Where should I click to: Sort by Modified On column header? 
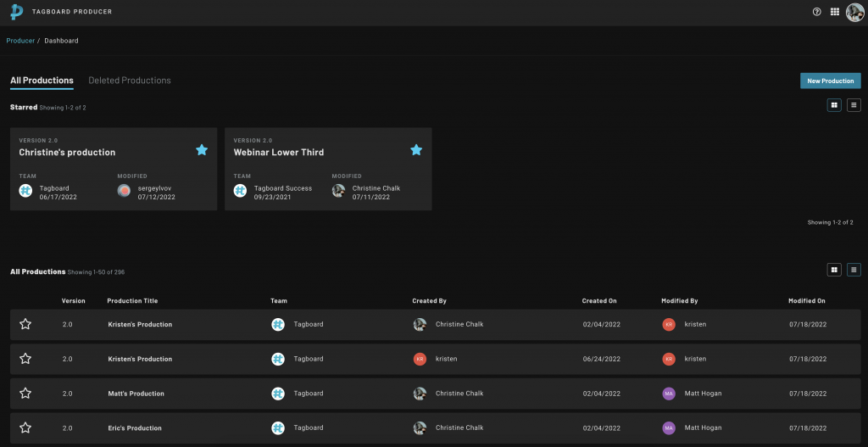click(807, 301)
